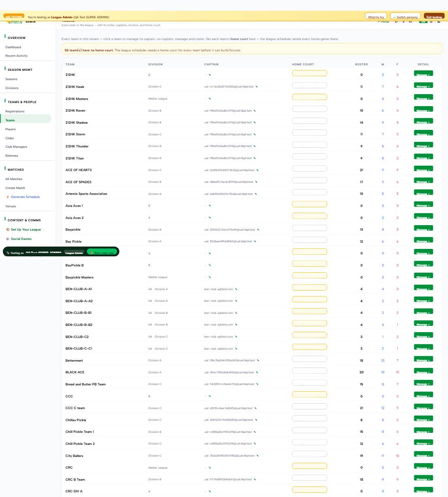
Task: Sort by the TEAM column header
Action: point(70,64)
